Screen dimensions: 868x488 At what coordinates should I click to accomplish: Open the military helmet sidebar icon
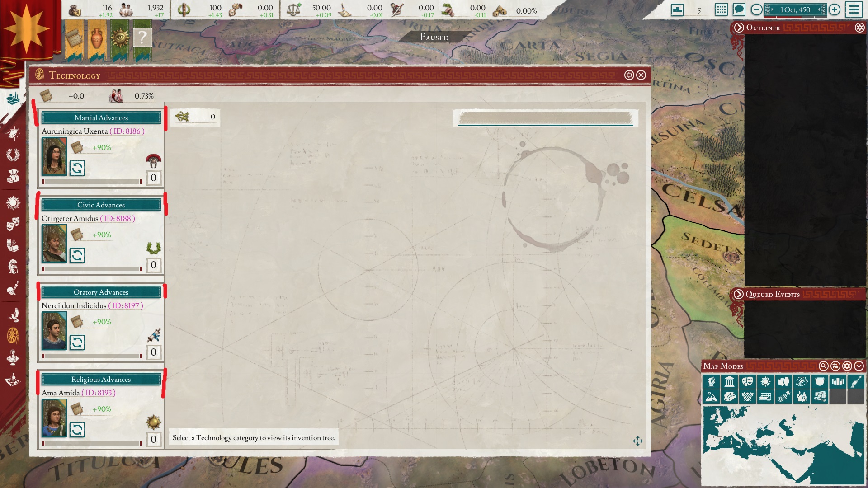pos(13,267)
